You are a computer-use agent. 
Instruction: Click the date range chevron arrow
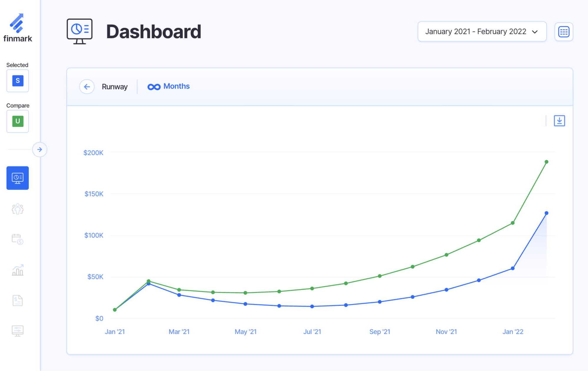pos(535,32)
